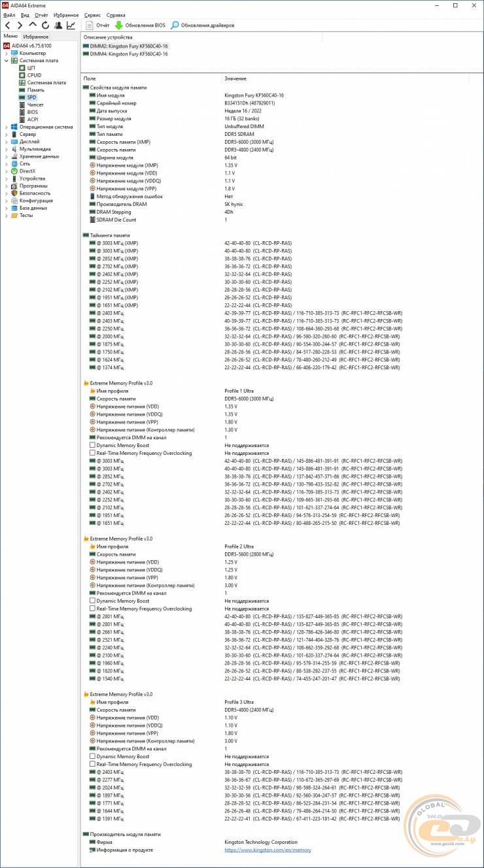The height and width of the screenshot is (868, 484).
Task: Open the Сервис menu
Action: click(x=93, y=14)
